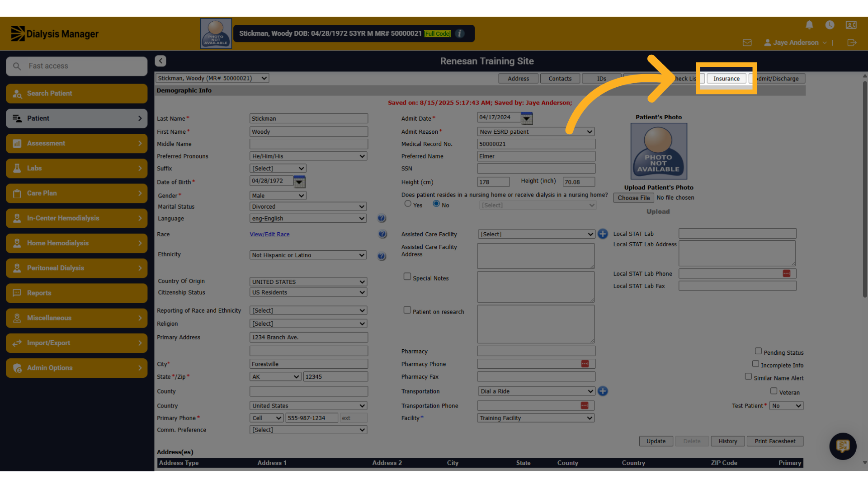
Task: Click help icon next to Race
Action: [x=382, y=234]
